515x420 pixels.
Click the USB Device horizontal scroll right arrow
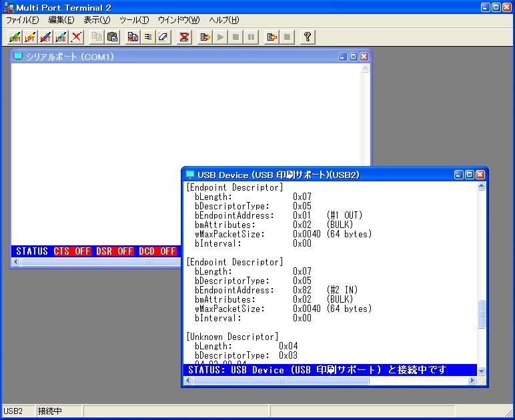(472, 381)
